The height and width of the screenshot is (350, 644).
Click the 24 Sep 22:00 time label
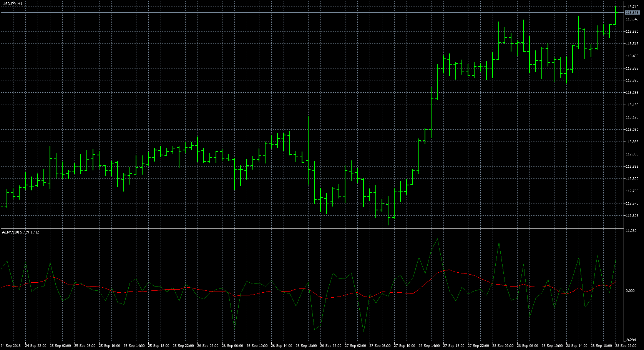coord(36,346)
